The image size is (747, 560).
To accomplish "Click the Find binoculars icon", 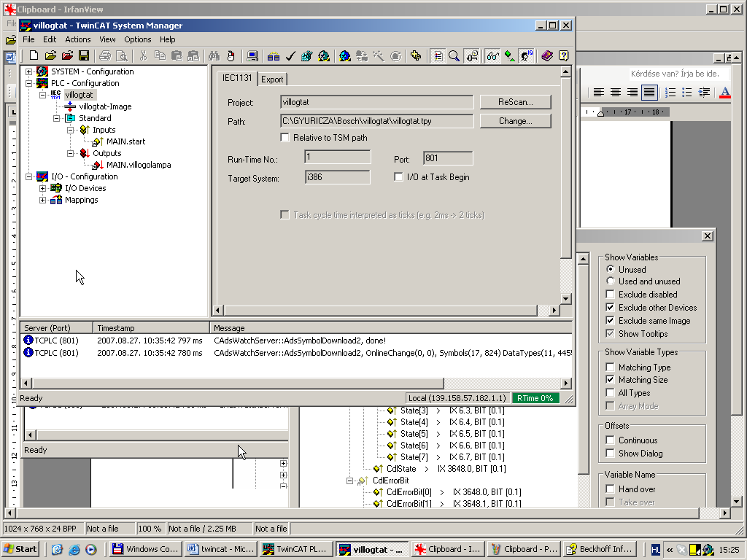I will point(214,56).
